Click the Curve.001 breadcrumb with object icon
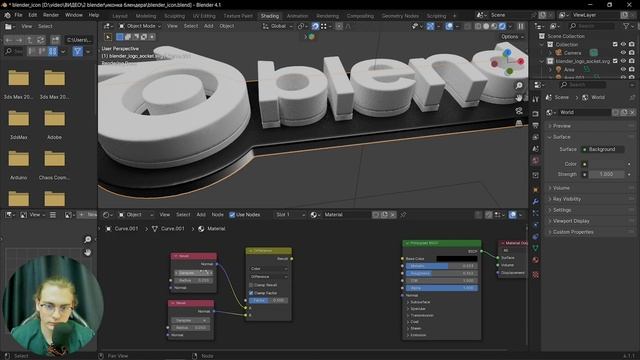 click(x=122, y=229)
